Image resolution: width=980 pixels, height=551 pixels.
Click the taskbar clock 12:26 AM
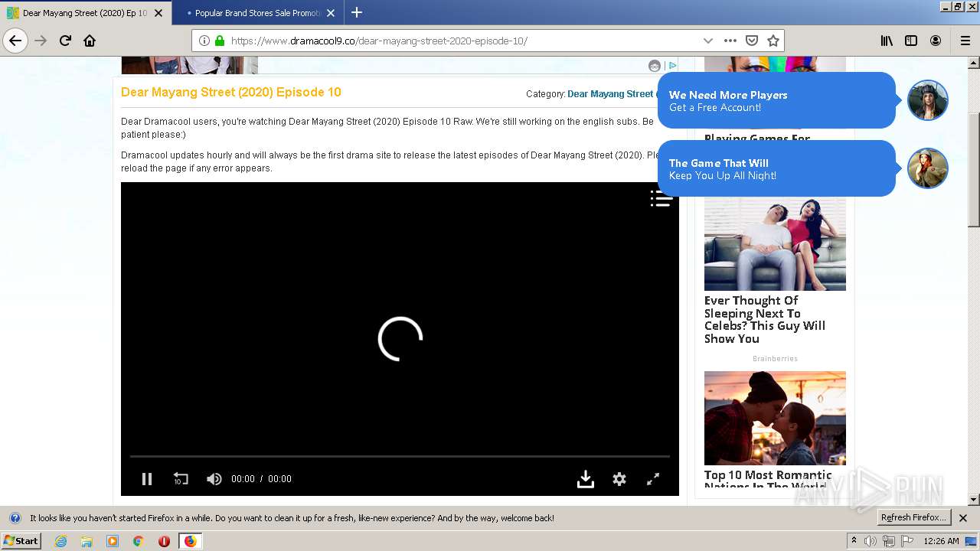(x=941, y=541)
